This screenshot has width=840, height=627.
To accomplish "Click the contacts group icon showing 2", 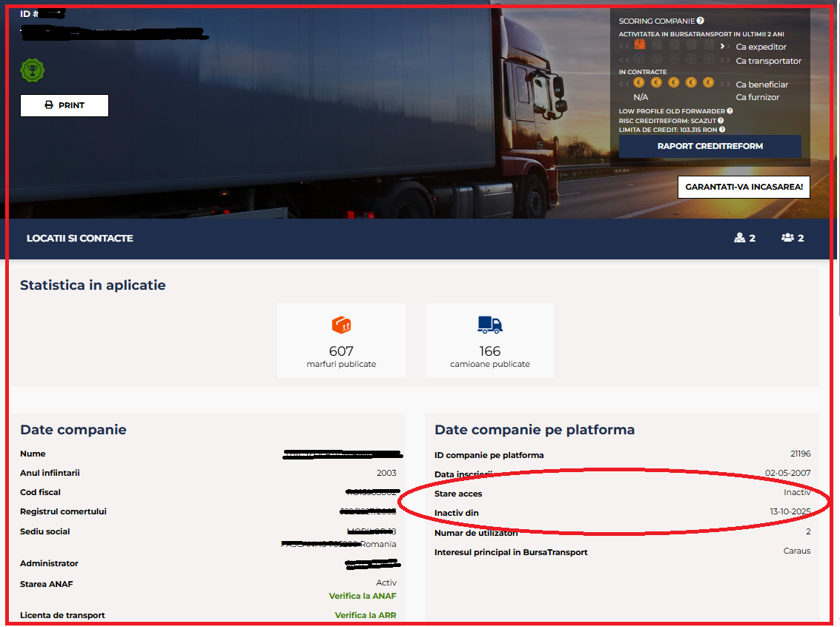I will (x=792, y=238).
